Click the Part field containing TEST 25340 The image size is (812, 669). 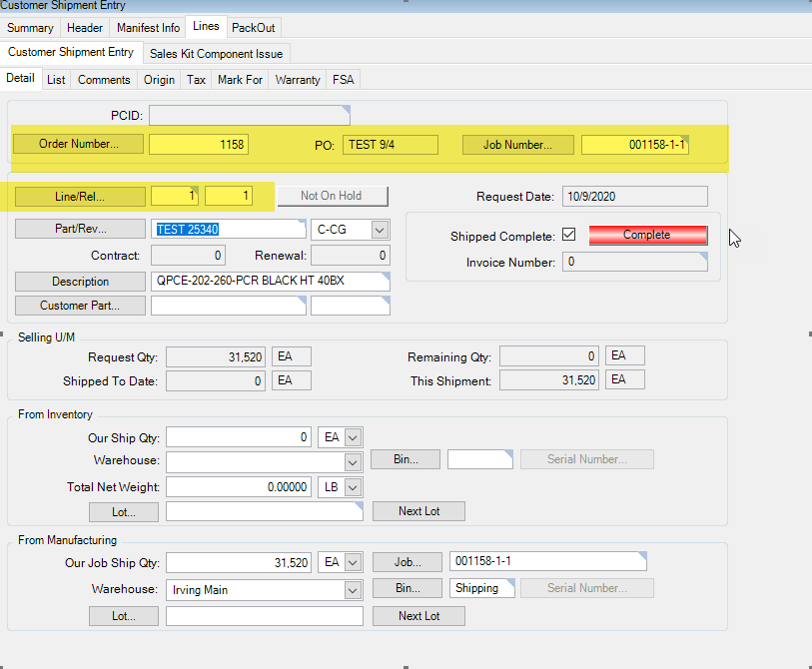pos(229,230)
